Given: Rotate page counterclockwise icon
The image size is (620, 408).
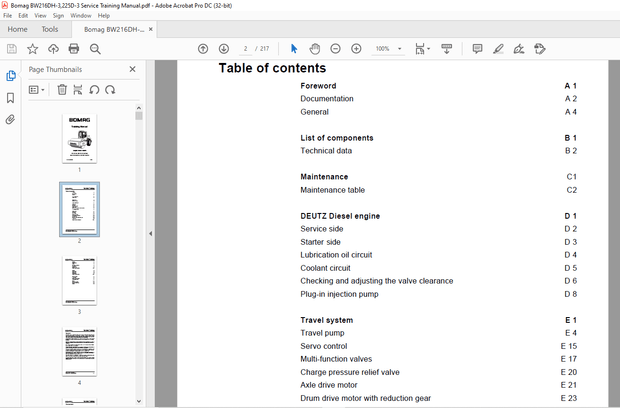Looking at the screenshot, I should [x=94, y=90].
